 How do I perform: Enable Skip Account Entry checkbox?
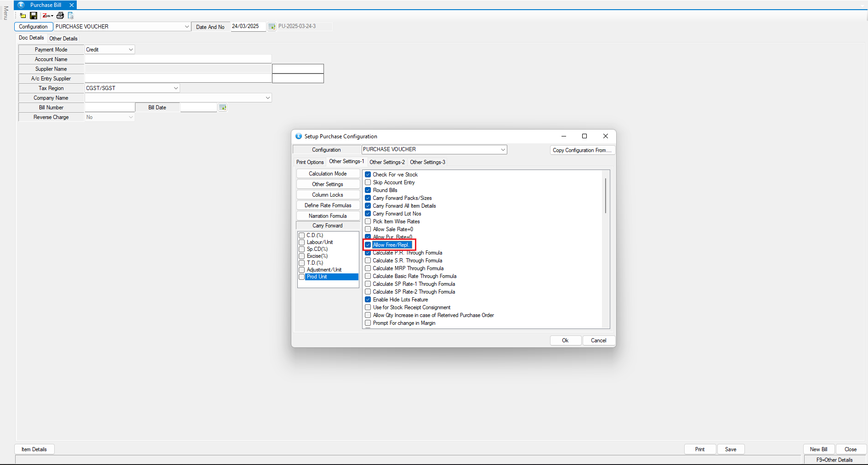[x=368, y=182]
